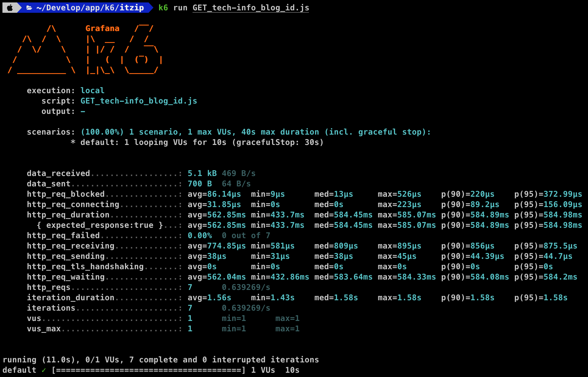Click the underlined GET_tech-info_blog_id.js command argument
The height and width of the screenshot is (377, 588).
(251, 8)
